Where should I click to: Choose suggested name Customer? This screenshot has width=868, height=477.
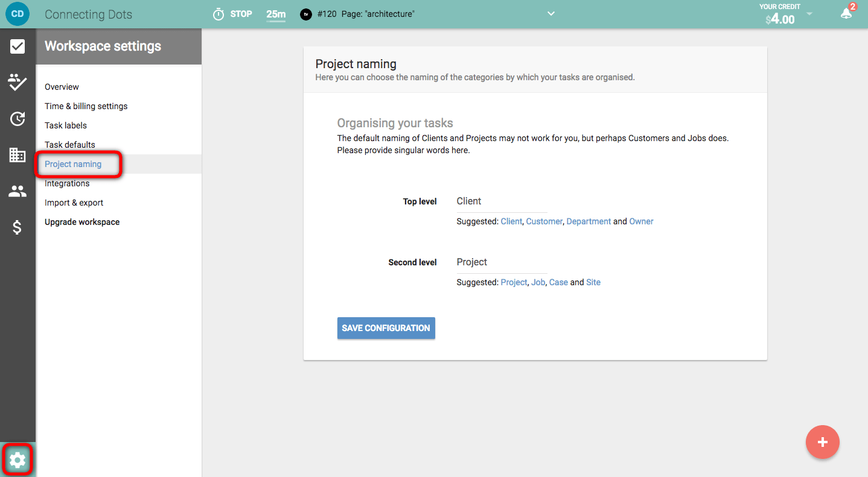click(544, 221)
